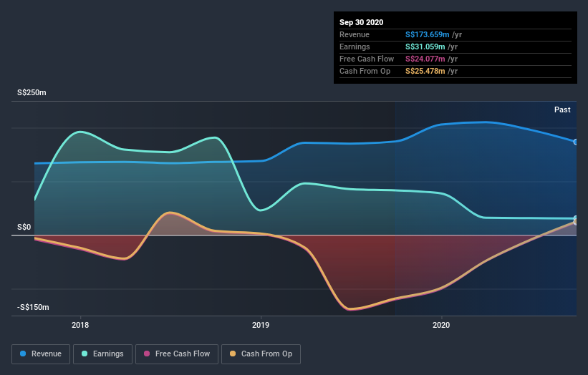
Task: Select the Earnings endpoint marker on chart
Action: (x=575, y=218)
